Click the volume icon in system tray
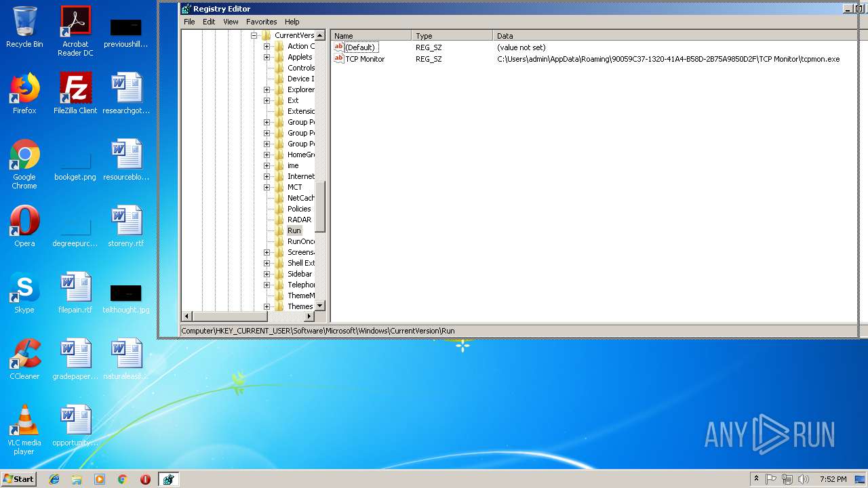 pos(804,479)
